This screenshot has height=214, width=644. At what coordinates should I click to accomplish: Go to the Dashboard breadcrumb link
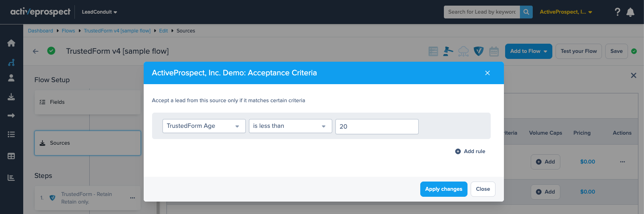40,31
